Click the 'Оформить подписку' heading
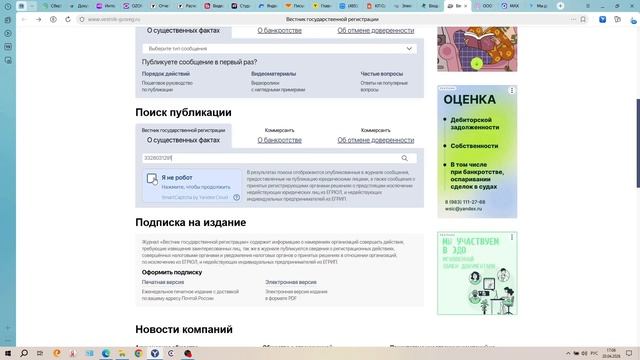This screenshot has height=360, width=640. pos(172,272)
